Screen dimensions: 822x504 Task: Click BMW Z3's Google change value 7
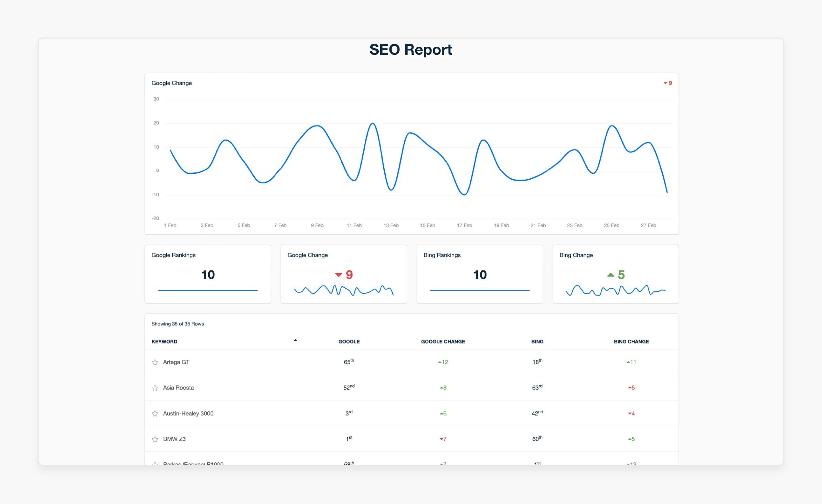(443, 439)
